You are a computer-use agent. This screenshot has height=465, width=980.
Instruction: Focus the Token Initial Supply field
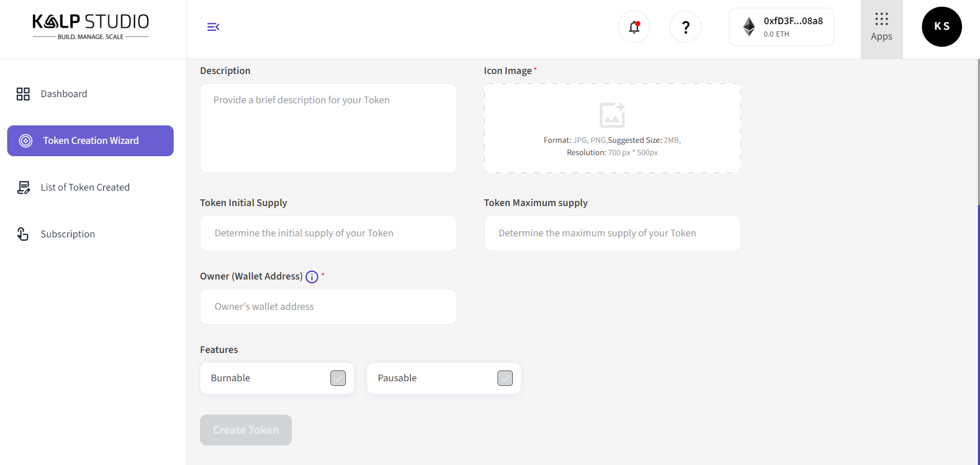[x=328, y=233]
